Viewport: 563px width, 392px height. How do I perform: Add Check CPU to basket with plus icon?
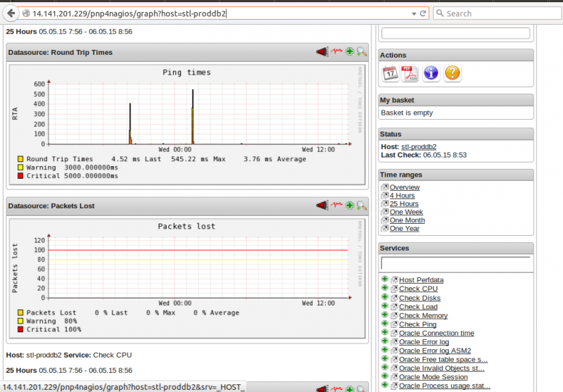384,289
